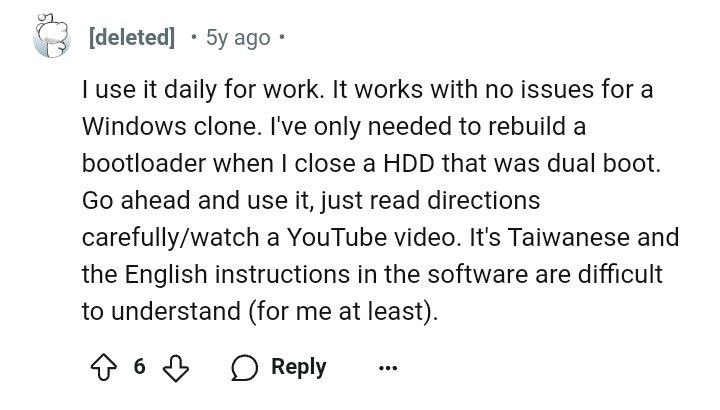This screenshot has width=720, height=410.
Task: Click the line starting 'the English instructions'
Action: pos(372,275)
